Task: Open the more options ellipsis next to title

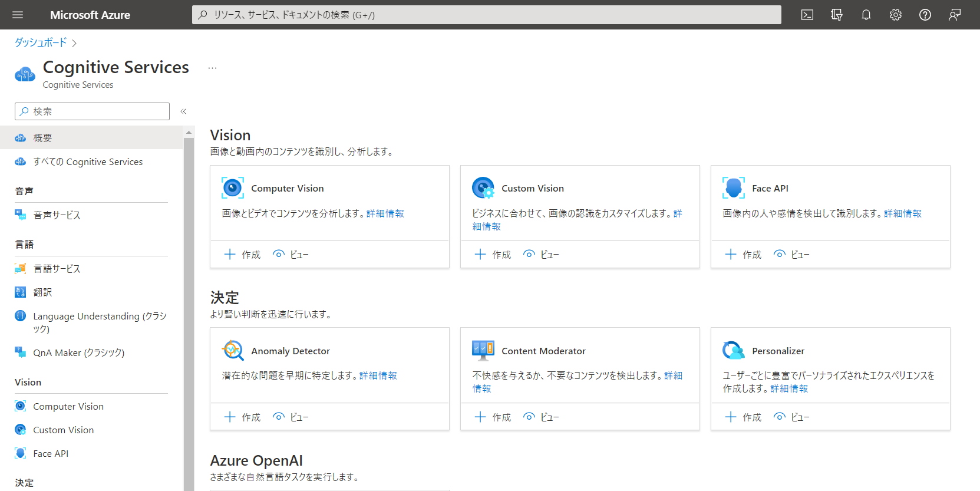Action: click(x=212, y=68)
